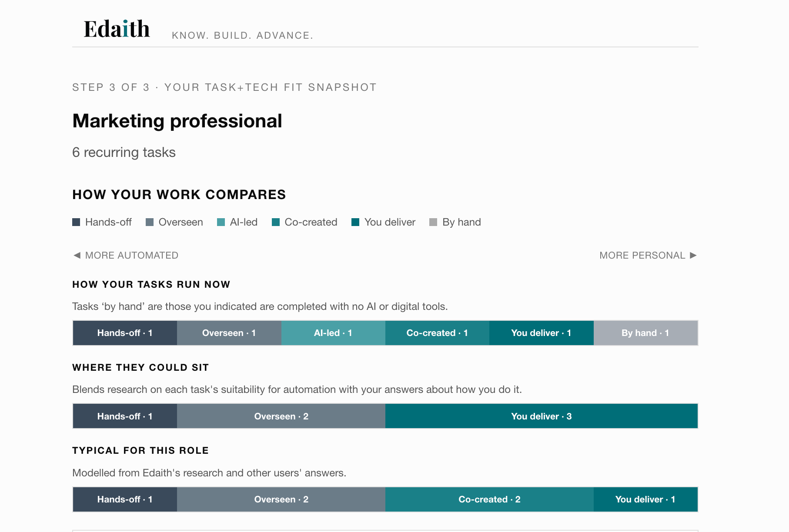Select the AI-led · 1 bar segment

pos(333,333)
